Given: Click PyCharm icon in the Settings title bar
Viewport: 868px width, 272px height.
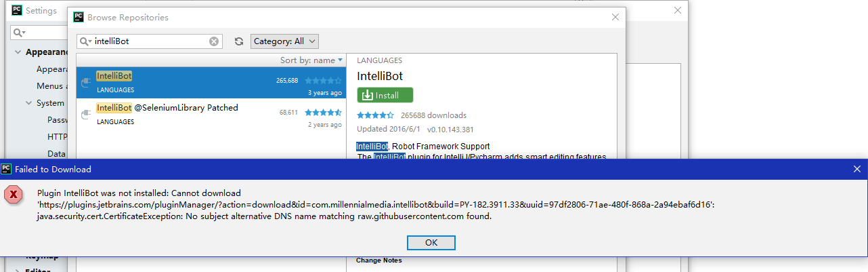Looking at the screenshot, I should 17,10.
